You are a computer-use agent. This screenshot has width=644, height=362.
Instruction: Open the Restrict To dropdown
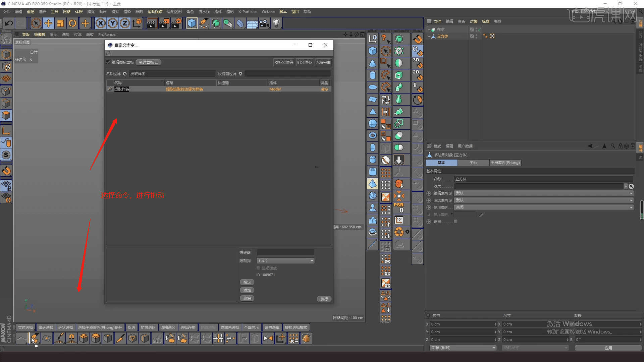285,261
